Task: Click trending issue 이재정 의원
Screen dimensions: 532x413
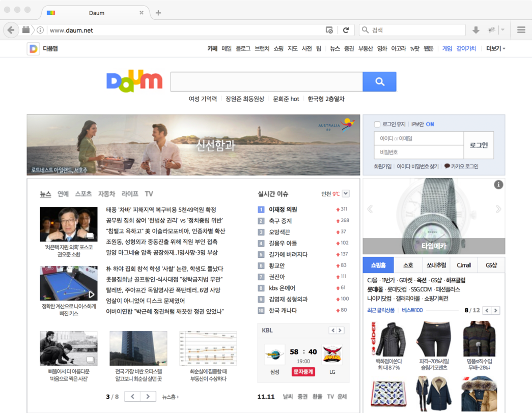Action: [283, 210]
